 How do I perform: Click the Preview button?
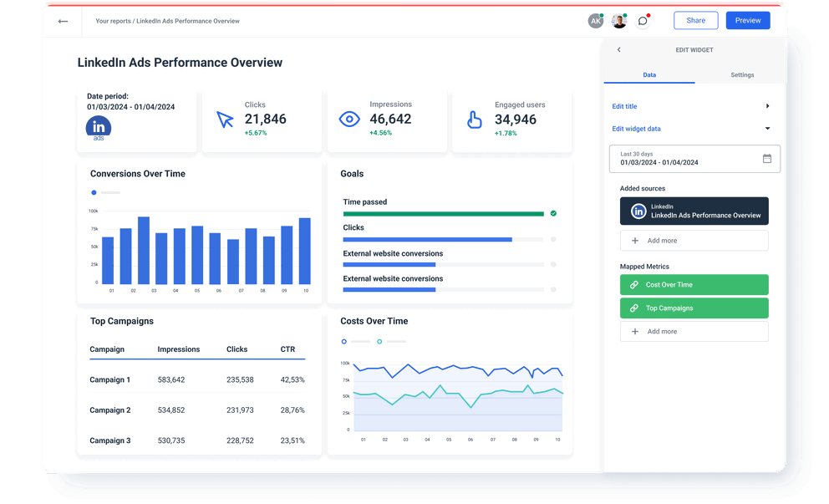tap(747, 19)
